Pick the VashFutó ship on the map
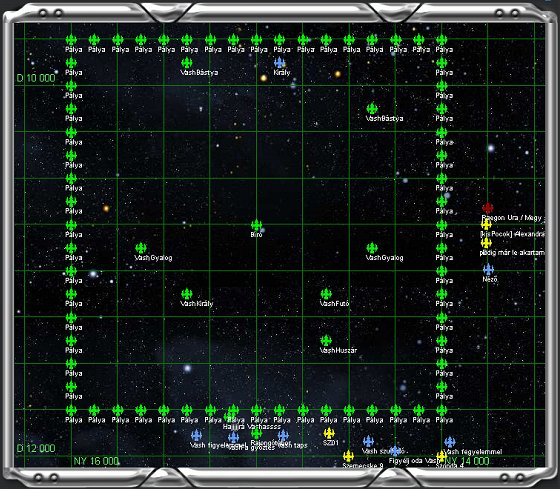This screenshot has width=560, height=489. pyautogui.click(x=326, y=294)
